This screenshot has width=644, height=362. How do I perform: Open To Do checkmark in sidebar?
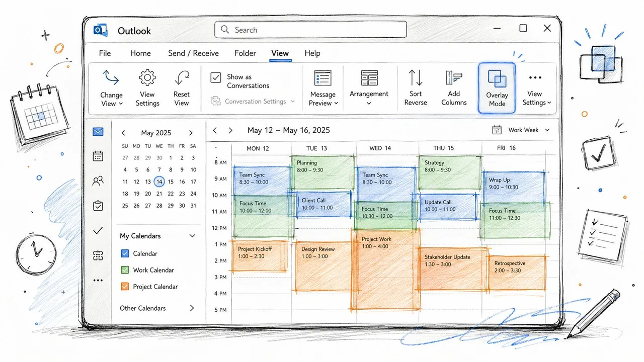[x=98, y=231]
